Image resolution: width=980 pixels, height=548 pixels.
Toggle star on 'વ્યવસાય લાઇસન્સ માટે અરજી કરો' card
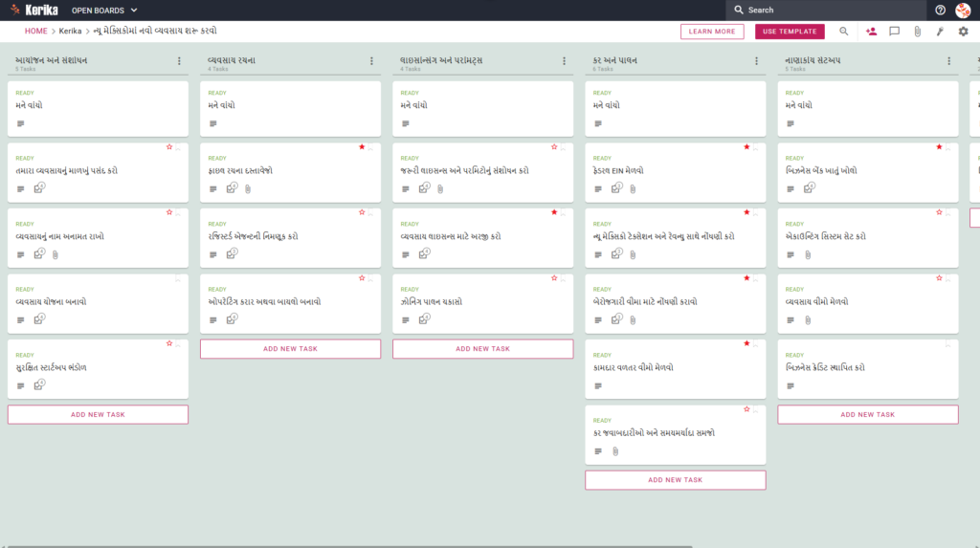[554, 212]
